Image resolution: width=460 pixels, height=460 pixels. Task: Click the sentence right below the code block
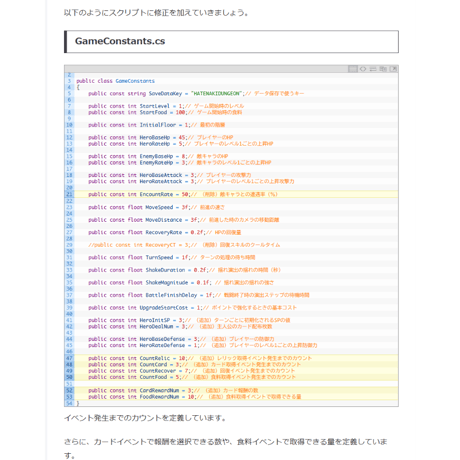[145, 418]
